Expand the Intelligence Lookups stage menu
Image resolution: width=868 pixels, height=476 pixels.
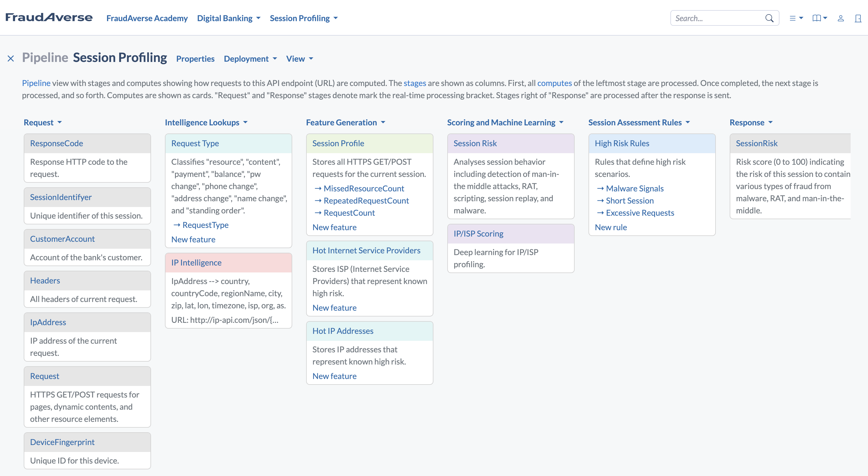[206, 122]
